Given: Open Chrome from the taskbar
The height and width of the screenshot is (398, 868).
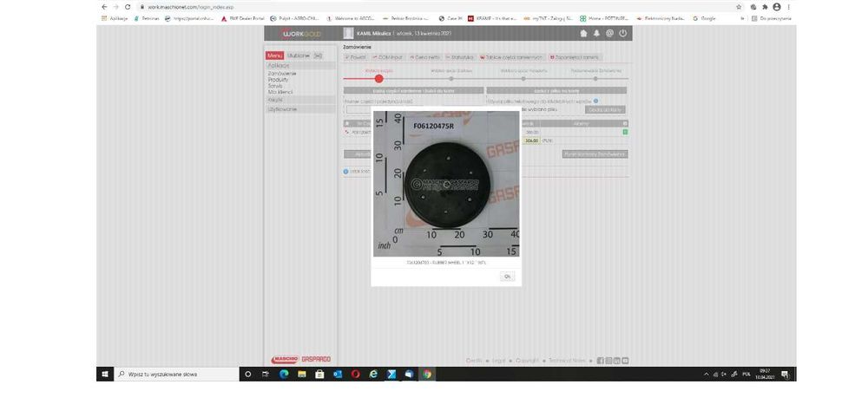Looking at the screenshot, I should (427, 375).
